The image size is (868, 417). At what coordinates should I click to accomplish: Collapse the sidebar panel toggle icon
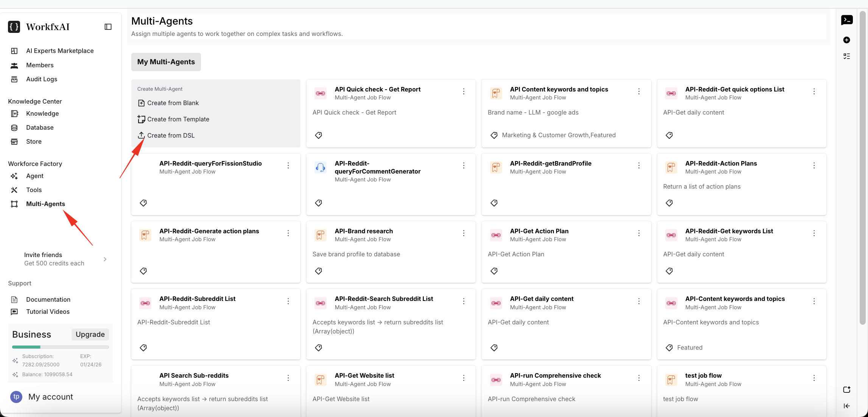tap(108, 27)
